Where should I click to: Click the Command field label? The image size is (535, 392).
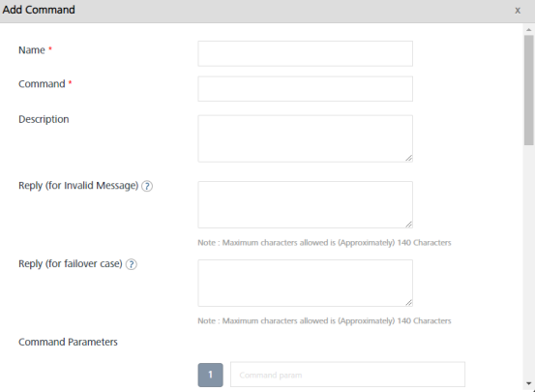click(42, 84)
